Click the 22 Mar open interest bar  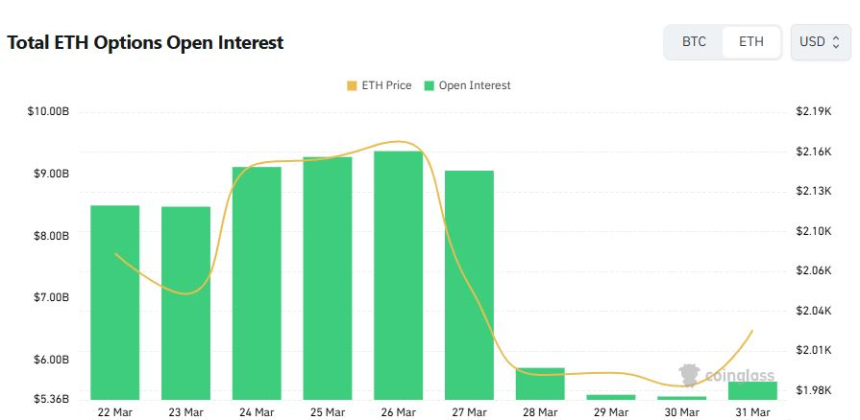[115, 302]
